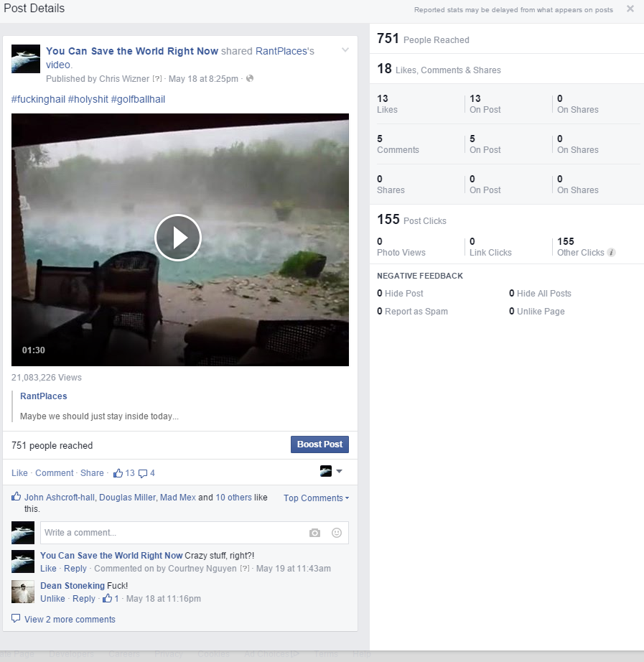Open the #golfballhail hashtag
Screen dimensions: 644x662
pyautogui.click(x=138, y=99)
